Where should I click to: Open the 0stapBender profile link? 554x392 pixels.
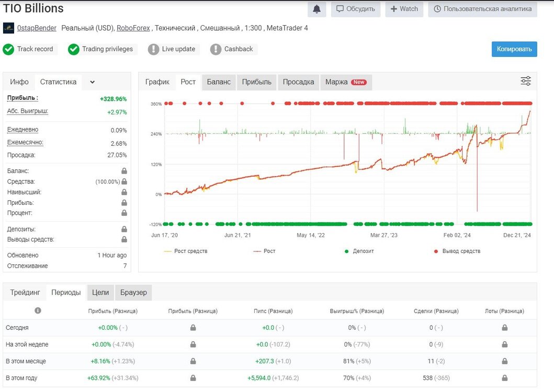[x=37, y=28]
